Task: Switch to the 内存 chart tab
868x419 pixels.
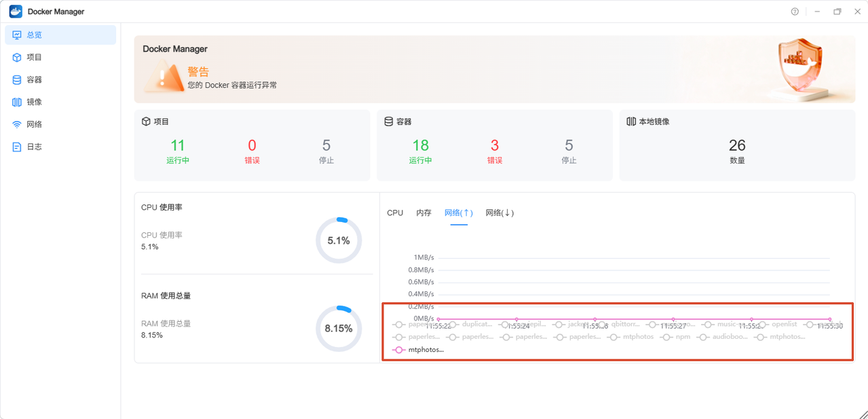Action: coord(423,213)
